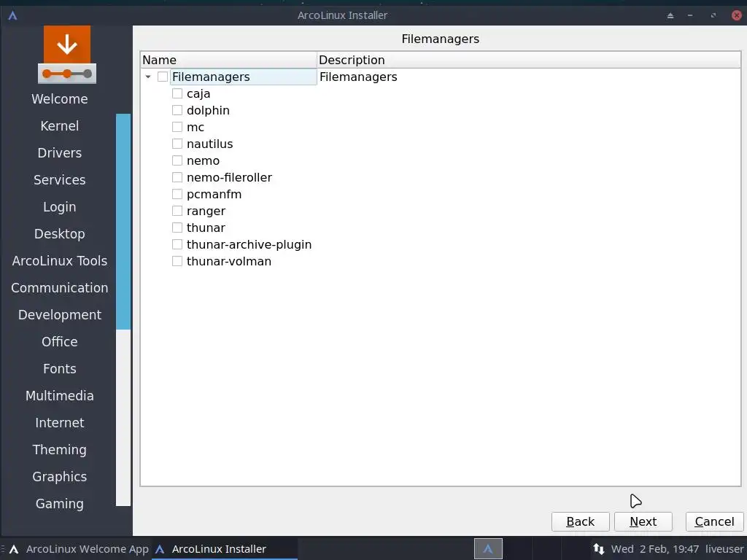Select the Gaming step
The height and width of the screenshot is (560, 747).
(x=60, y=504)
